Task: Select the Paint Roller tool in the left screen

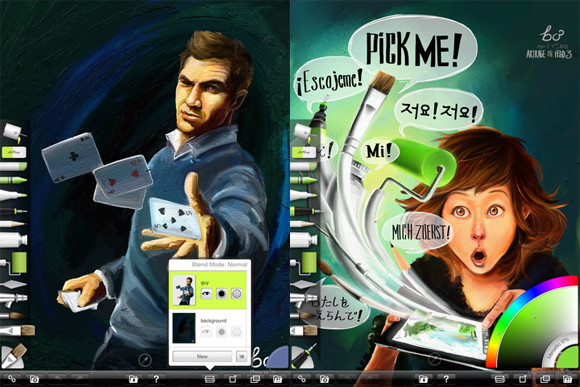Action: pyautogui.click(x=14, y=262)
